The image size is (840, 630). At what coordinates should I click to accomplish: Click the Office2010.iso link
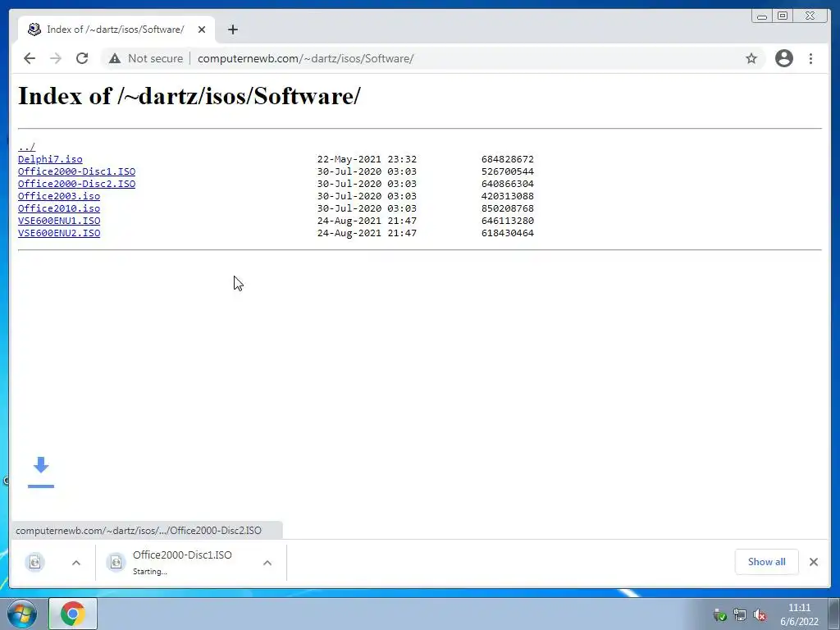click(x=59, y=208)
